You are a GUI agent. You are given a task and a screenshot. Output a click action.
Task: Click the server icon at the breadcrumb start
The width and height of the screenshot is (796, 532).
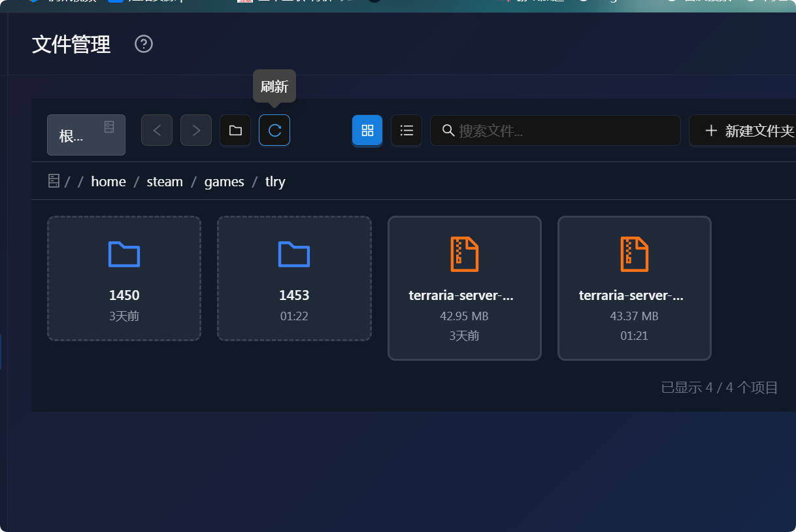pyautogui.click(x=54, y=181)
